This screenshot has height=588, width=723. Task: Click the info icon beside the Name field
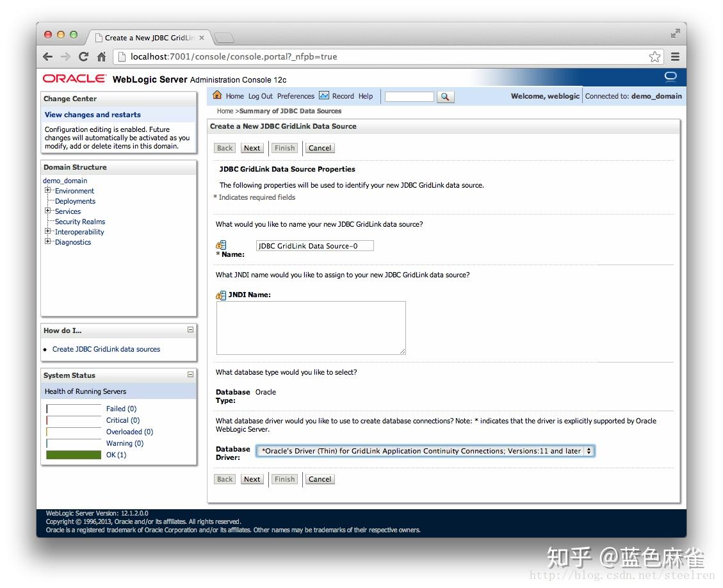click(x=220, y=245)
